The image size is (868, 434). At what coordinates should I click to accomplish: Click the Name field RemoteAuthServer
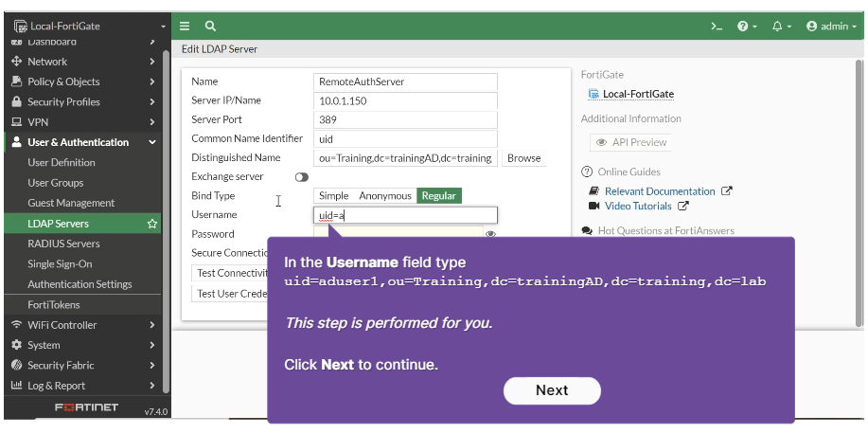[405, 81]
